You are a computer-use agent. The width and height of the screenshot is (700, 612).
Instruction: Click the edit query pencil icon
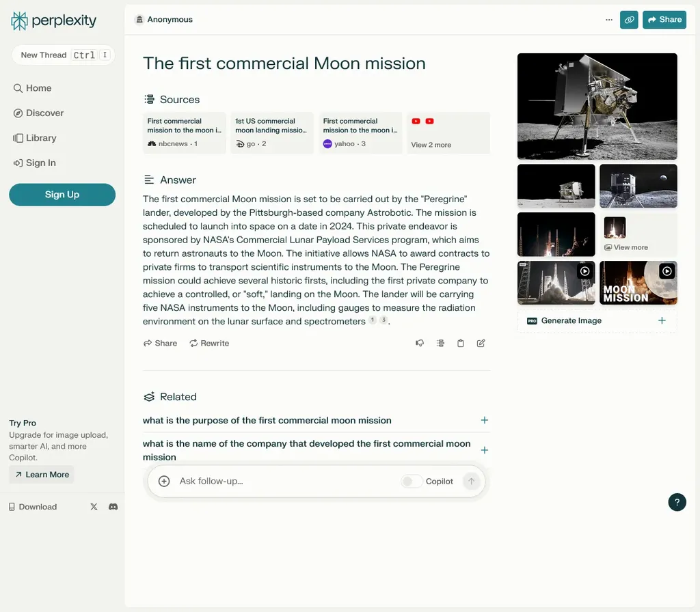[x=481, y=343]
